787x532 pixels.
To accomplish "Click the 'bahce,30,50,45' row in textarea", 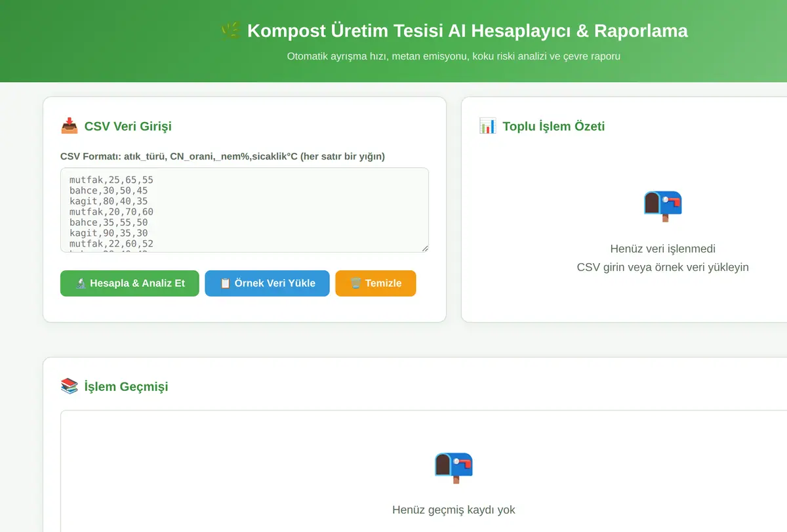I will pyautogui.click(x=109, y=190).
